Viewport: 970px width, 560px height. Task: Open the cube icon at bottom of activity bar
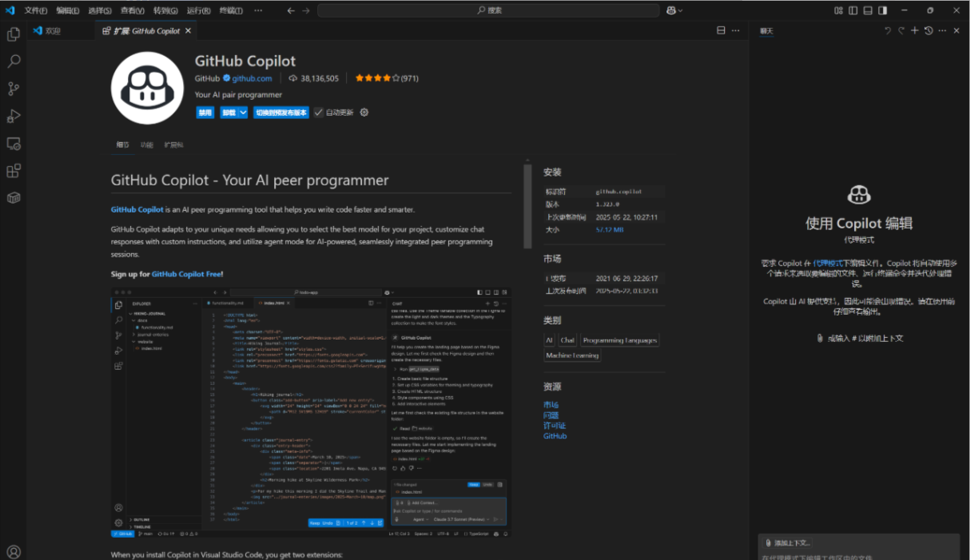[14, 197]
